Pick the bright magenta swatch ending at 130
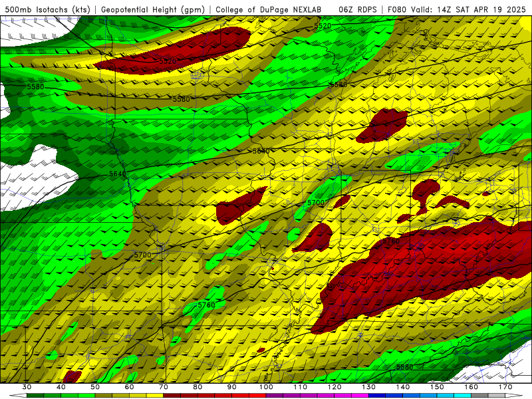The height and width of the screenshot is (399, 532). click(x=360, y=396)
